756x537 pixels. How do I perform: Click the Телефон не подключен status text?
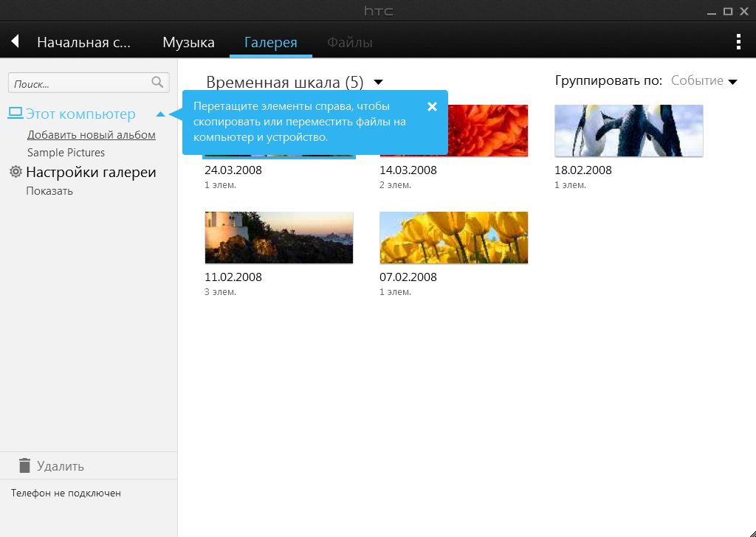[66, 493]
